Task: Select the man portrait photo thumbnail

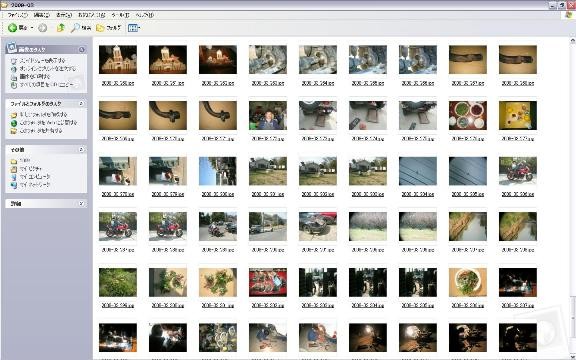Action: (268, 115)
